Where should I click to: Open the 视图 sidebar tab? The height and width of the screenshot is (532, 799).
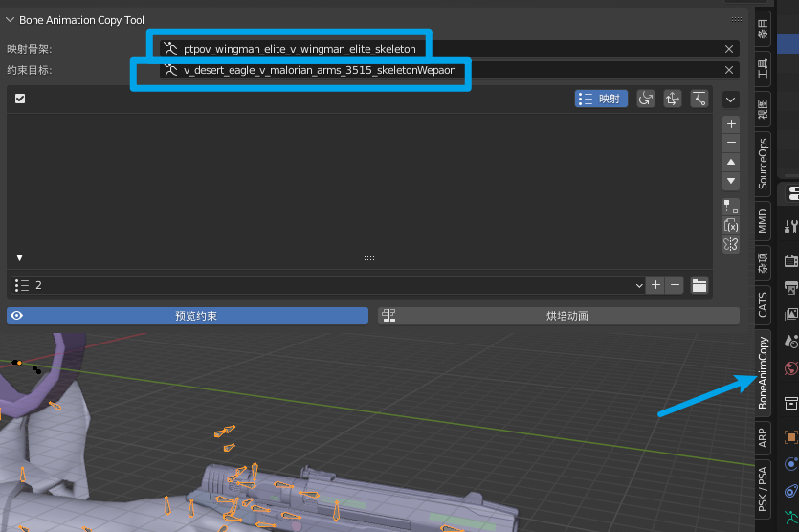tap(763, 108)
